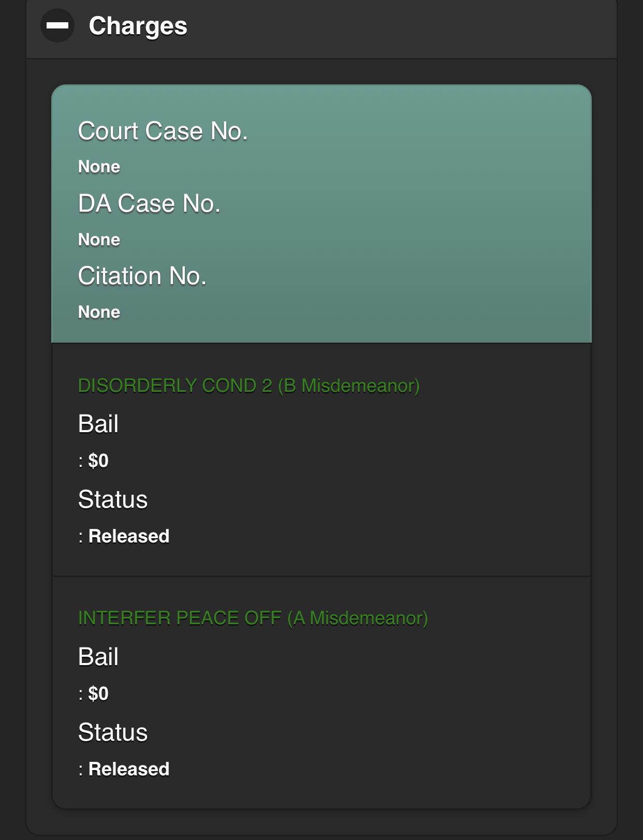
Task: Select the None value under Court Case No.
Action: [x=99, y=167]
